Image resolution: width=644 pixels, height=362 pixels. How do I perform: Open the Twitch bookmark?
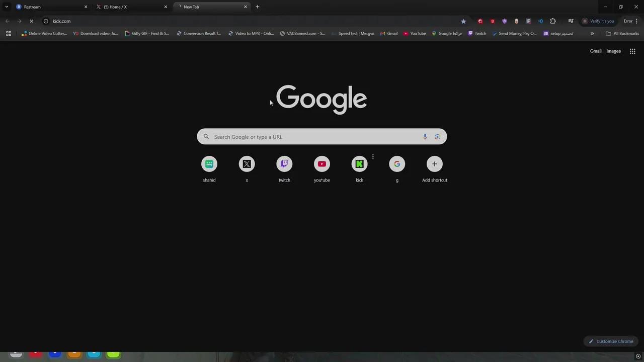[x=477, y=34]
